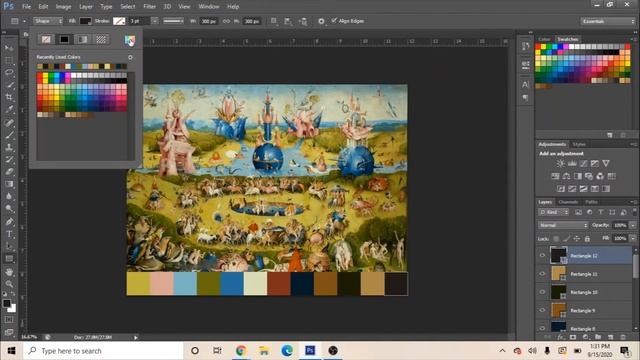Toggle lock layer position

pyautogui.click(x=576, y=238)
